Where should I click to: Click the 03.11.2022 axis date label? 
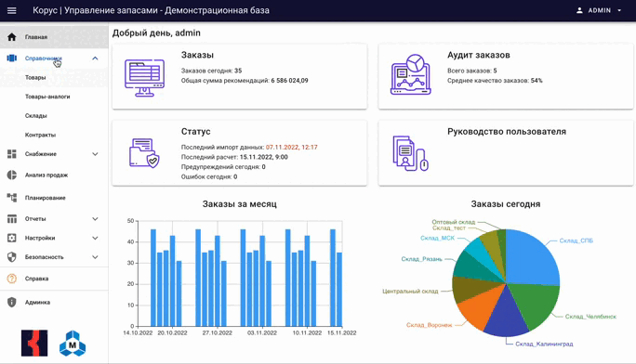[x=262, y=332]
